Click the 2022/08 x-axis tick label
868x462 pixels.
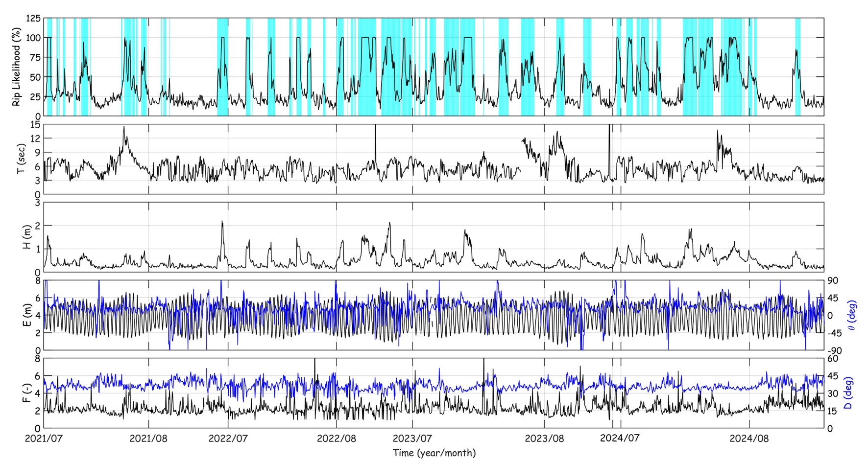(336, 439)
